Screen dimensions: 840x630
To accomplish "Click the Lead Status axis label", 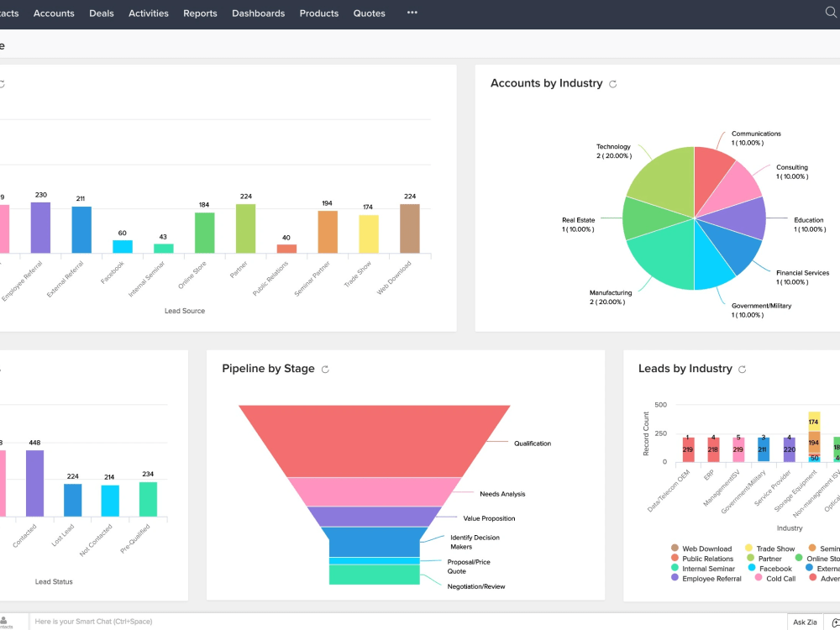I will click(54, 582).
